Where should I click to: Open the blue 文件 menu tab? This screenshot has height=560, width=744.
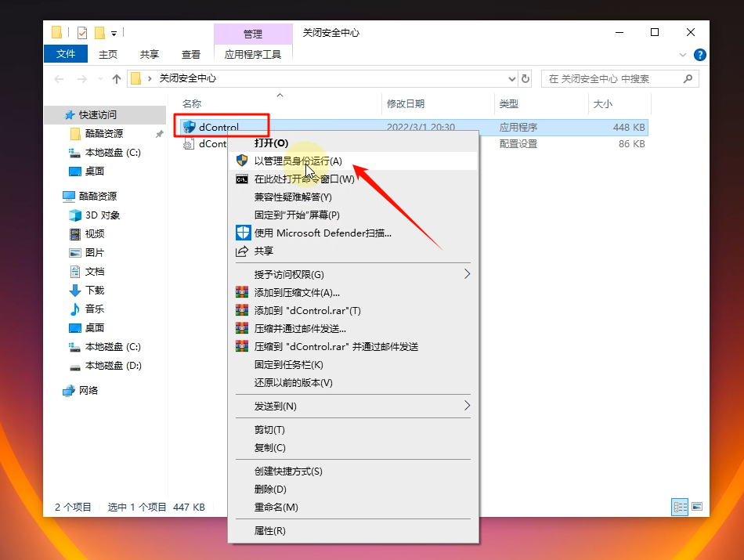(x=67, y=54)
